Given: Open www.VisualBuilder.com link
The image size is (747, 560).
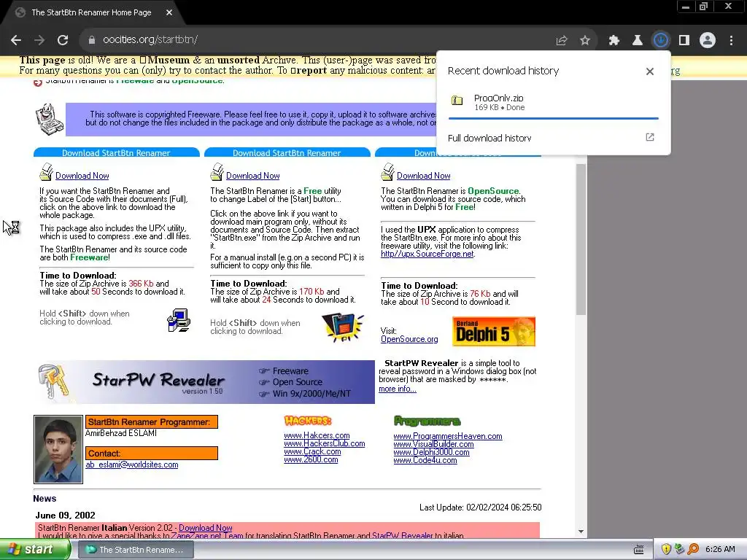Looking at the screenshot, I should coord(433,444).
